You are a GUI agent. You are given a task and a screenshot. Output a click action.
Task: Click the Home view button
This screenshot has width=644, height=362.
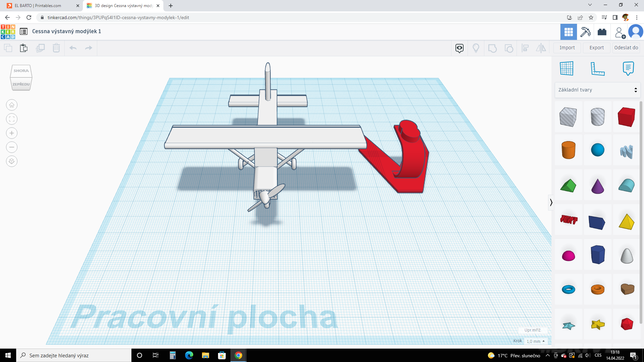pos(12,105)
